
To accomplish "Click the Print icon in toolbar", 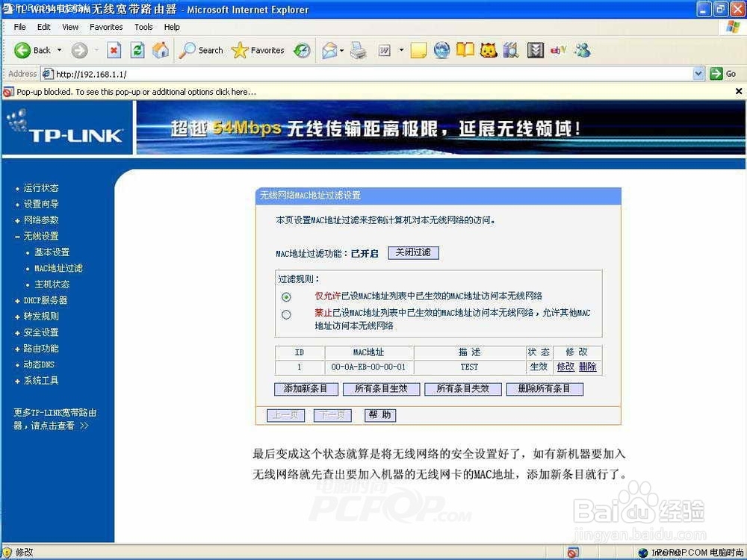I will click(x=359, y=50).
